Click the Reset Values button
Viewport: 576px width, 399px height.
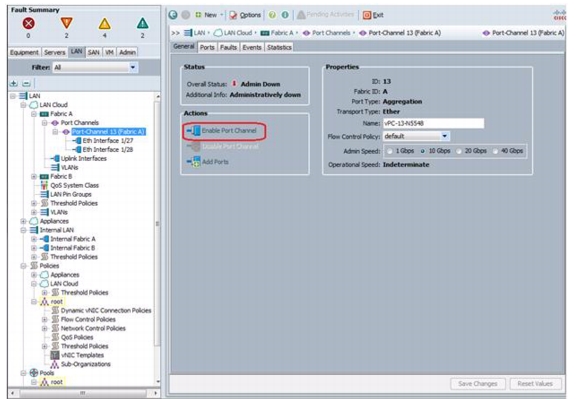tap(535, 384)
